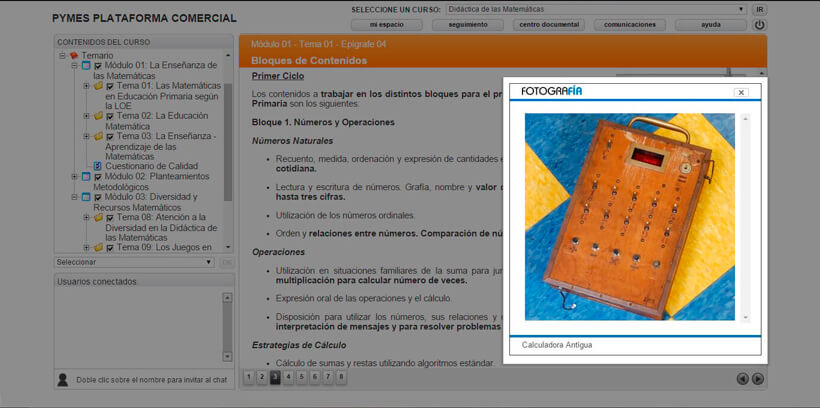Go to page 4 in pagination
Viewport: 820px width, 408px height.
pos(288,377)
